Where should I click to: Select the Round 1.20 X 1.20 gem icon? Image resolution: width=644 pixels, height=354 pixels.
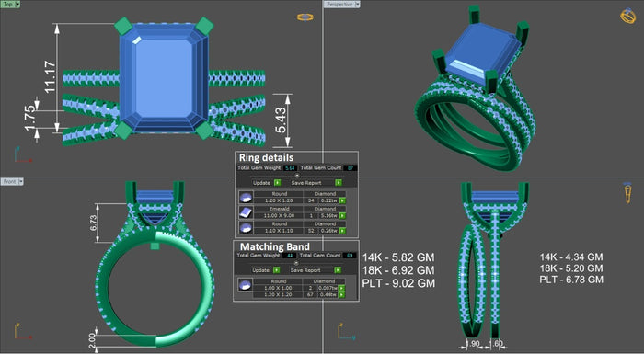[x=246, y=198]
